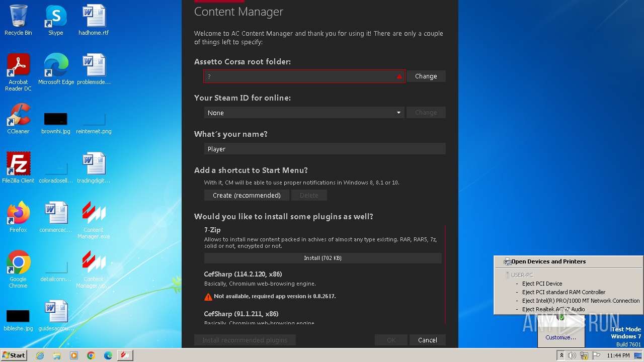Select hadhome.rtf document icon
644x362 pixels.
pyautogui.click(x=94, y=20)
